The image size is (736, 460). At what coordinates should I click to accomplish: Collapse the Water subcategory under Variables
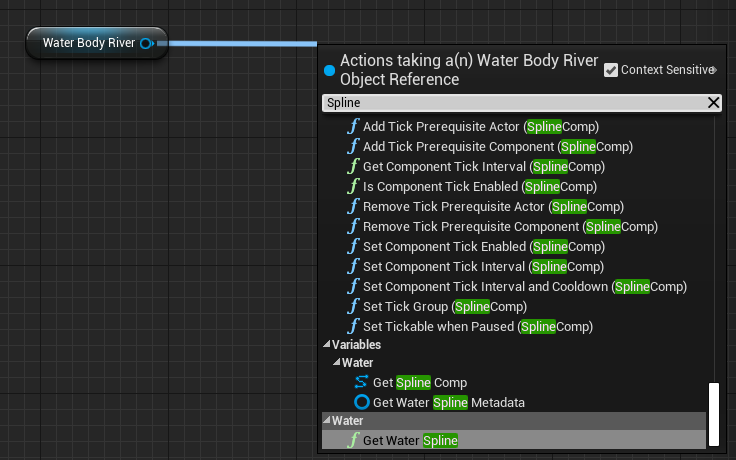click(x=337, y=363)
